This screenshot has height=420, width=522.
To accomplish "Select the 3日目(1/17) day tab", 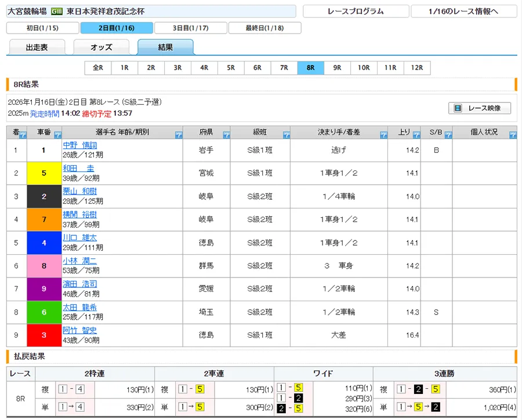I will coord(191,28).
